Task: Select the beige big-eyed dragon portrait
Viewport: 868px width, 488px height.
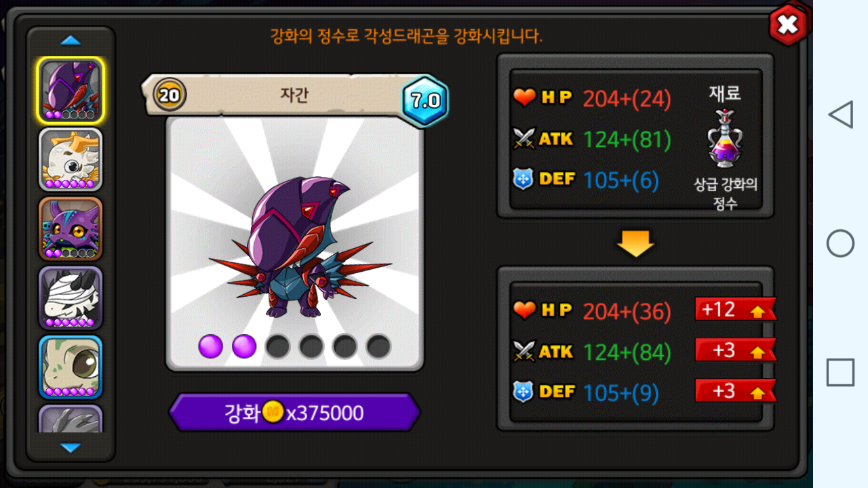Action: [x=71, y=367]
